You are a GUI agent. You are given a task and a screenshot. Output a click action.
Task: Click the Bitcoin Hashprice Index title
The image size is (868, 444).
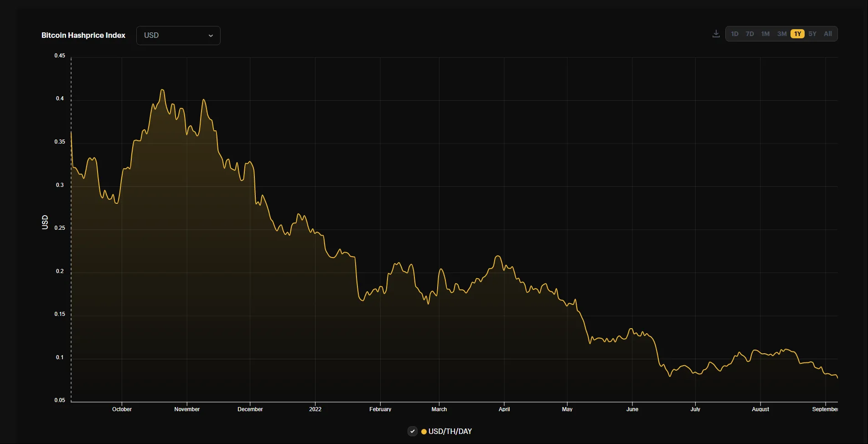pyautogui.click(x=83, y=36)
